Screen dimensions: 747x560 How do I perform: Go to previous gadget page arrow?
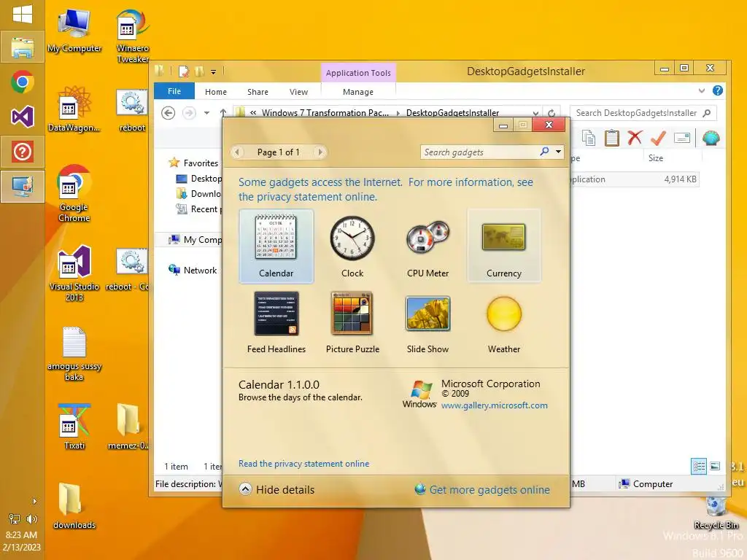tap(237, 152)
